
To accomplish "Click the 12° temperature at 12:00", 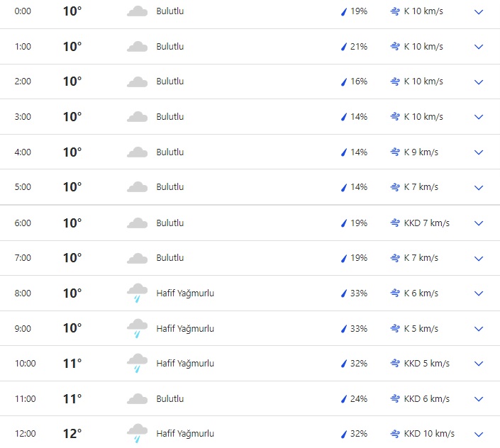I will (72, 434).
